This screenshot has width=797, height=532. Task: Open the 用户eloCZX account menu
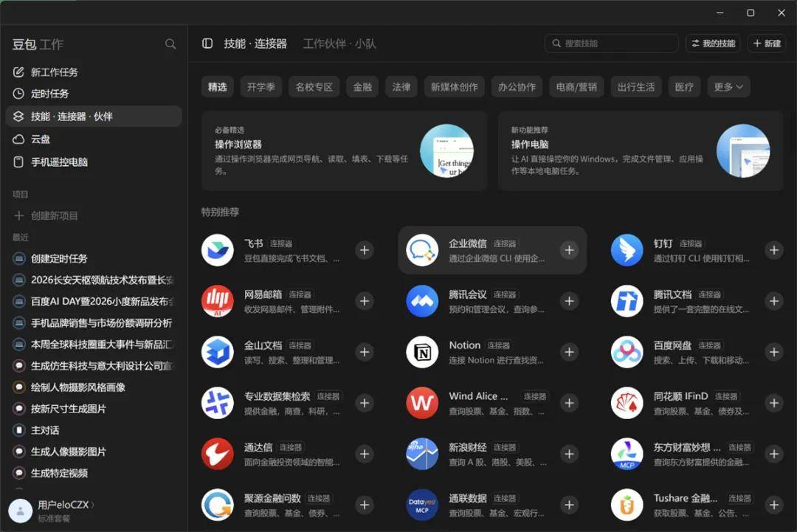click(52, 511)
